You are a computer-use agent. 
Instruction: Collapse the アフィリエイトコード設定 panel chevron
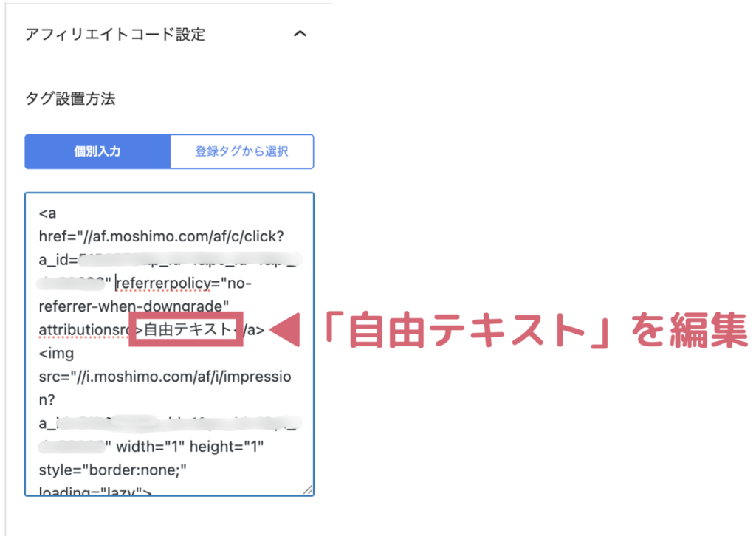(300, 35)
